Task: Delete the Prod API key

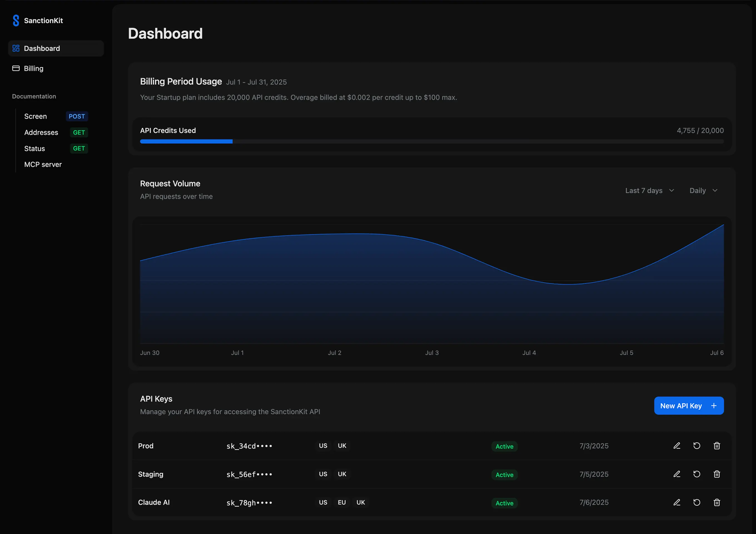Action: (x=717, y=446)
